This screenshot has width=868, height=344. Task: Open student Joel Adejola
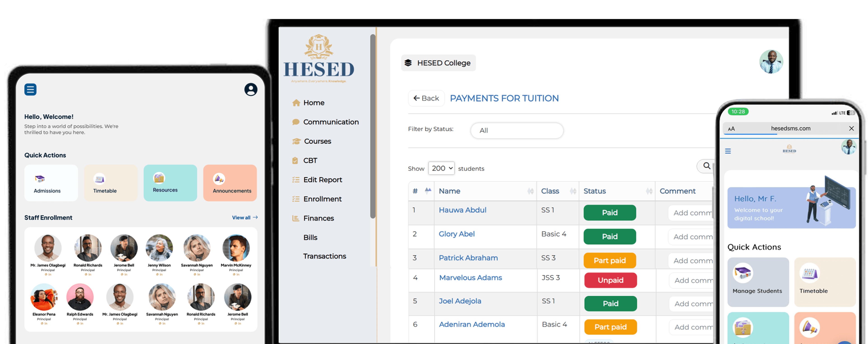pos(460,301)
